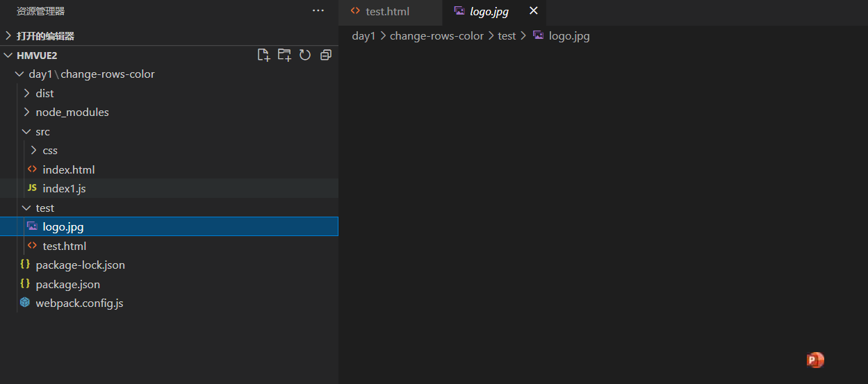
Task: Expand the 打开的编辑器 section
Action: point(45,36)
